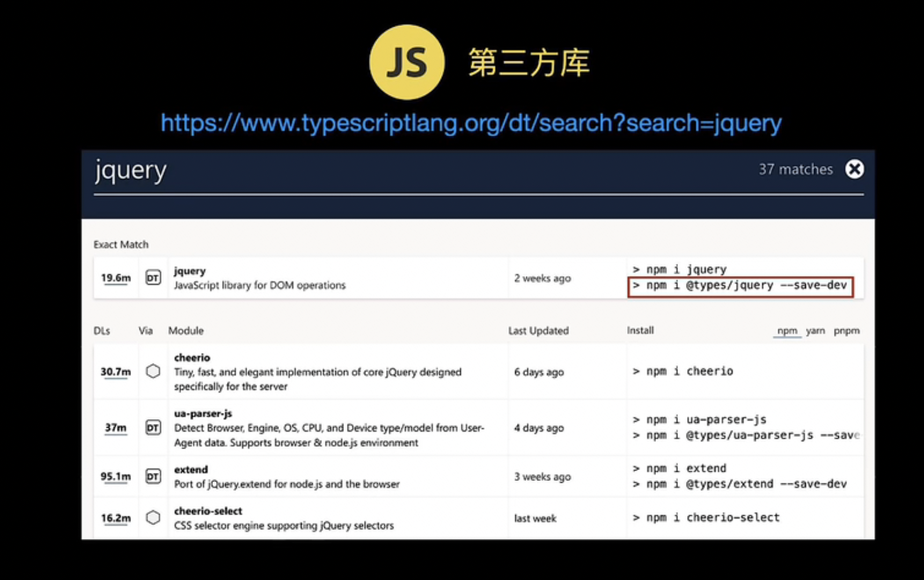Click cheerio's 30.7m downloads count
Screen dimensions: 924x580
point(116,372)
